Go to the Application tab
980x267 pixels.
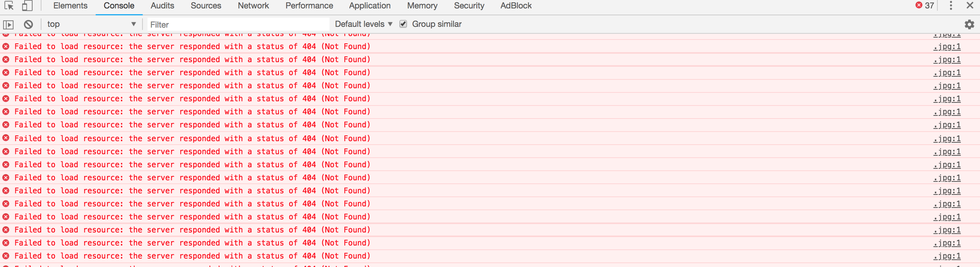tap(369, 6)
